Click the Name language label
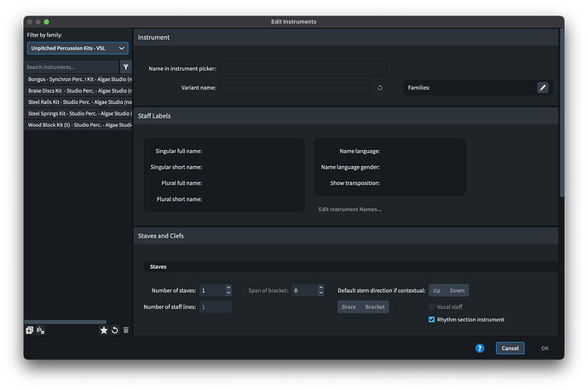 click(360, 151)
